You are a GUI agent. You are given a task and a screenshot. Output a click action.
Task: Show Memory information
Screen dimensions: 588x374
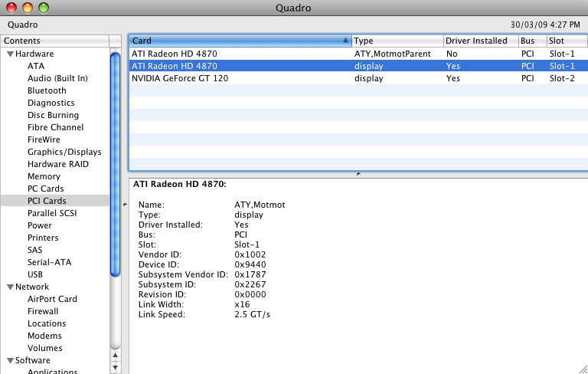tap(44, 176)
